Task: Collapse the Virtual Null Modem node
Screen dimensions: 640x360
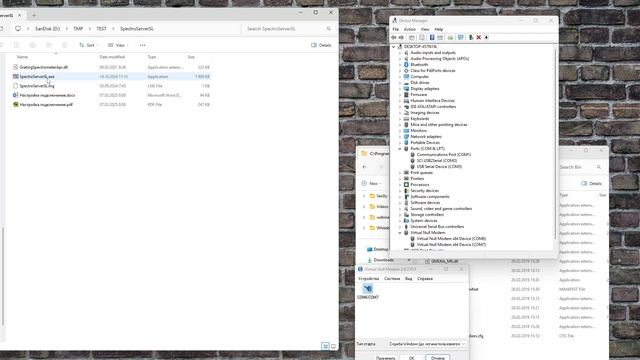Action: tap(400, 233)
